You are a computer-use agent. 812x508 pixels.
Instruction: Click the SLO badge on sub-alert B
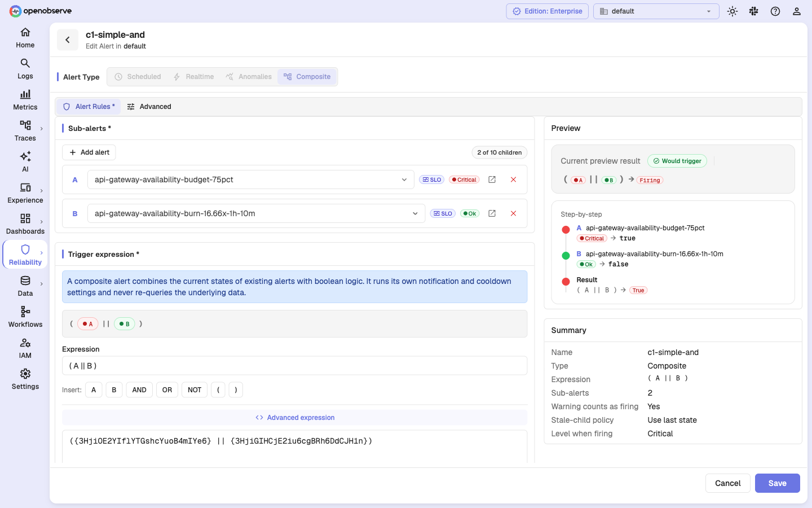click(x=443, y=213)
